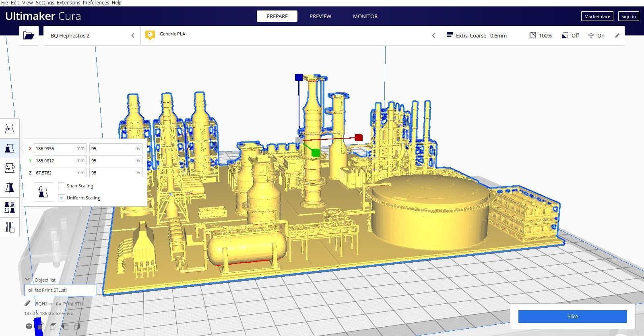Click the red X-axis scale handle
The width and height of the screenshot is (644, 336).
click(x=359, y=137)
